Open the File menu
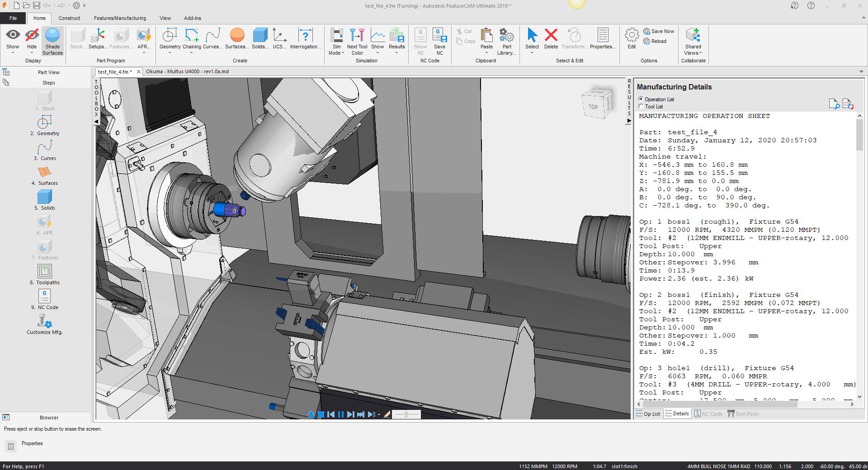The height and width of the screenshot is (470, 868). 13,18
